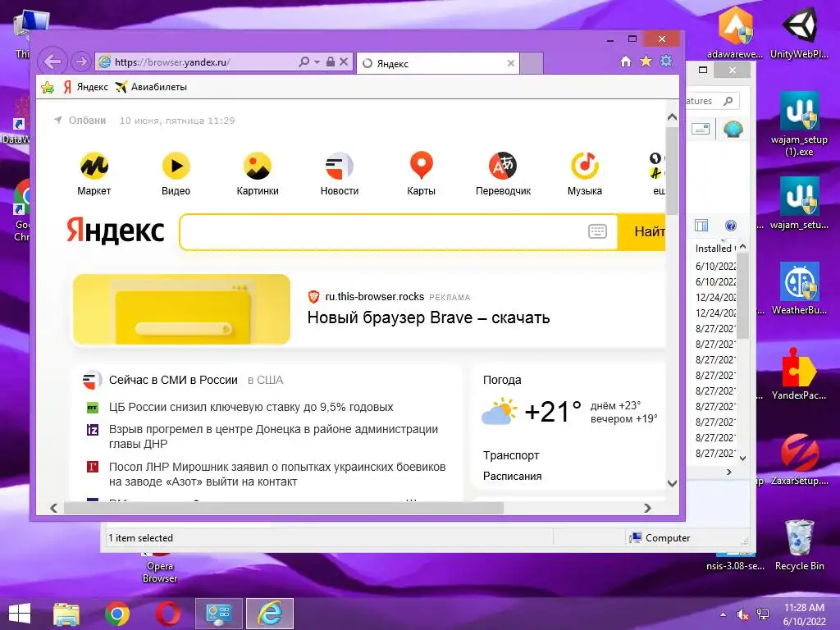Open news about Посол ЛНР Мирошник
This screenshot has width=840, height=630.
point(277,474)
